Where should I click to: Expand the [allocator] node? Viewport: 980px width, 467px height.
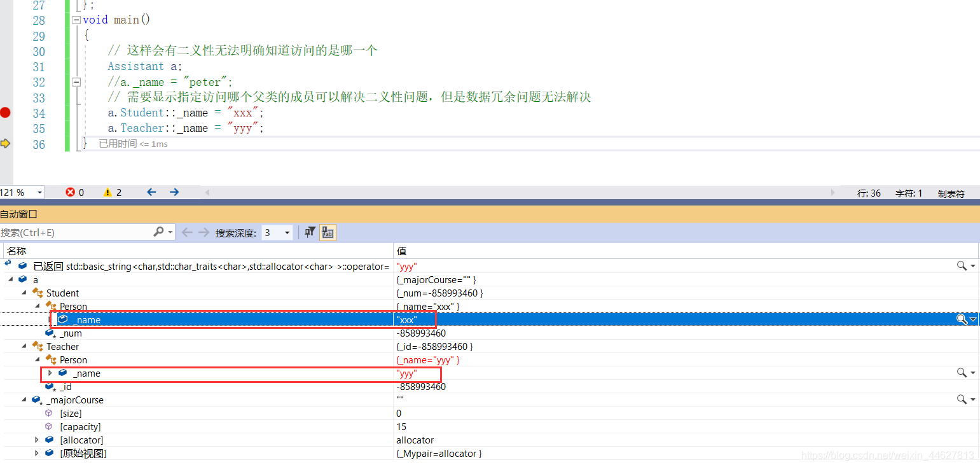click(x=37, y=440)
